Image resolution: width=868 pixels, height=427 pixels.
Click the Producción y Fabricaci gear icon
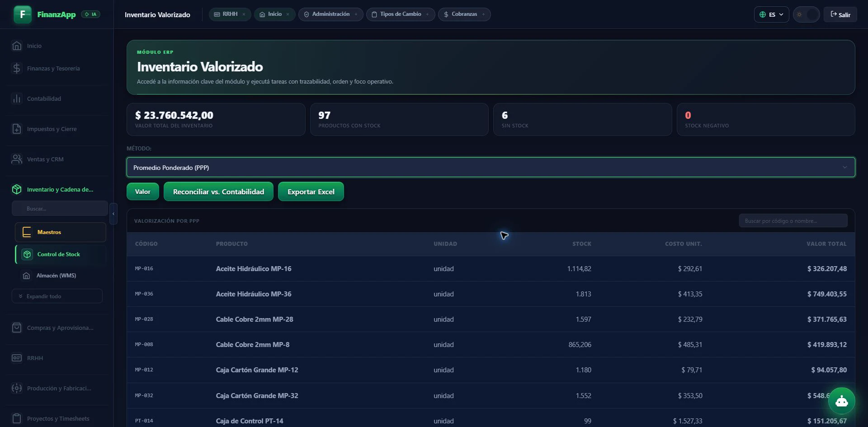click(x=17, y=388)
